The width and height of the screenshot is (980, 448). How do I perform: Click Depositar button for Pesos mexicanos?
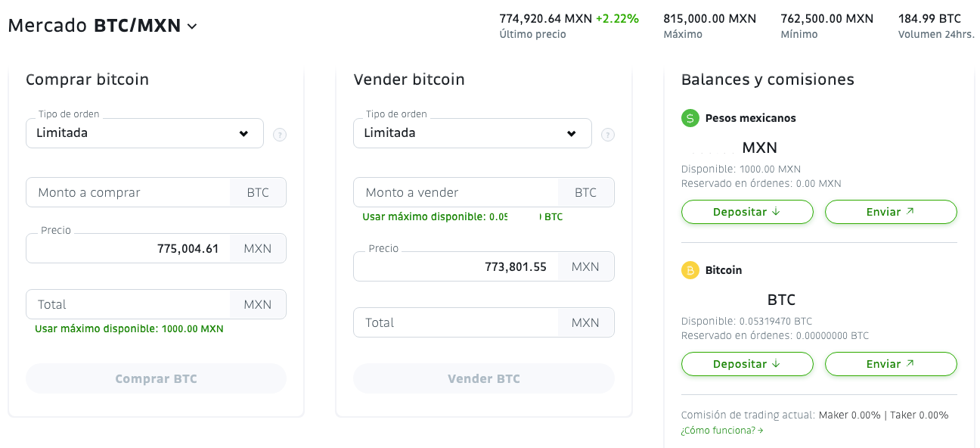coord(747,212)
